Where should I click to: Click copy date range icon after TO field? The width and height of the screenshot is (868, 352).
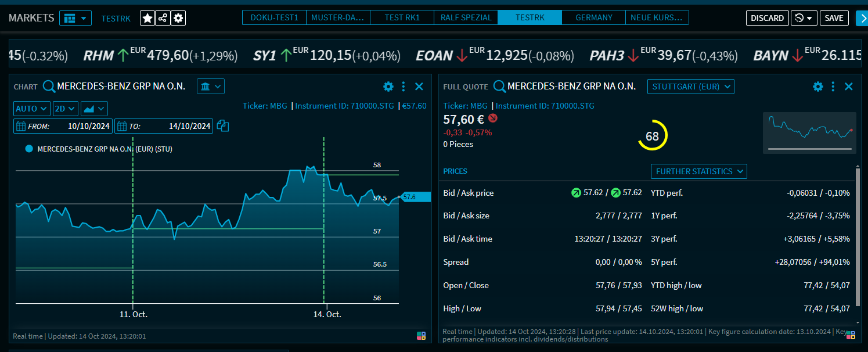(x=222, y=125)
